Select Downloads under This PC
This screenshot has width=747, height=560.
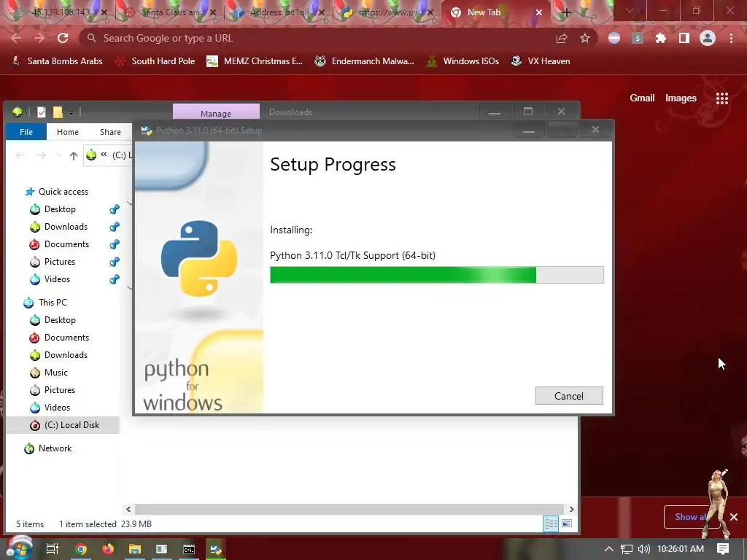point(66,355)
